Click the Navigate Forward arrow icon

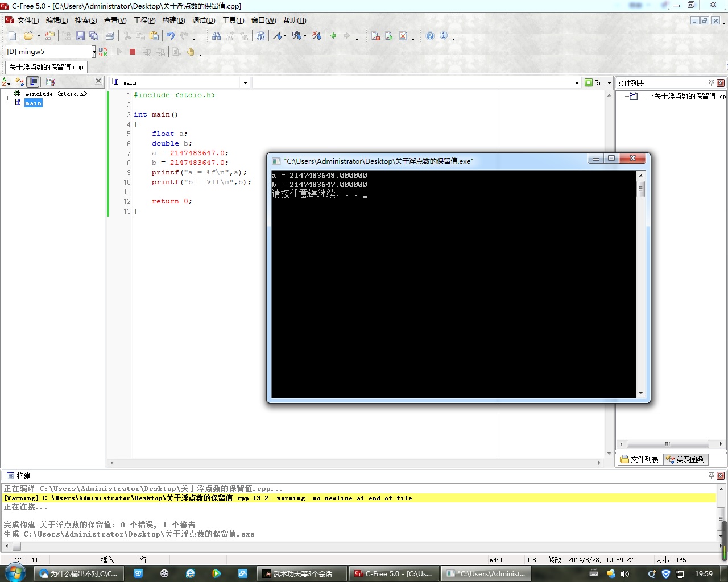tap(347, 36)
